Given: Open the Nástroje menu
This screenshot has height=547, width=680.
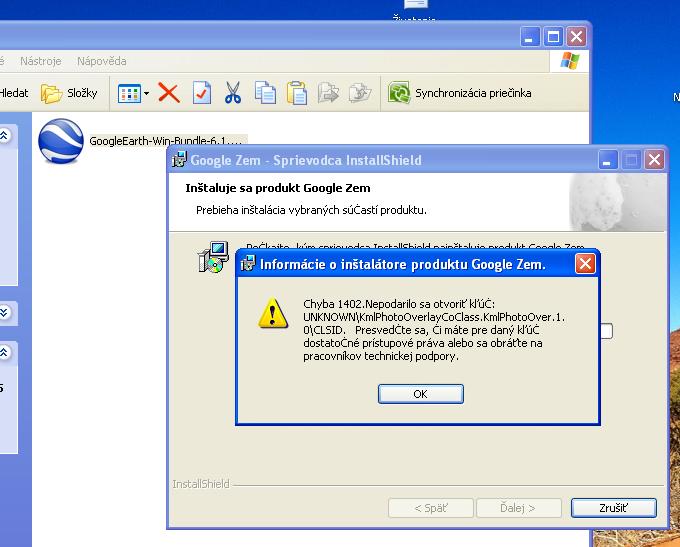Looking at the screenshot, I should click(40, 61).
